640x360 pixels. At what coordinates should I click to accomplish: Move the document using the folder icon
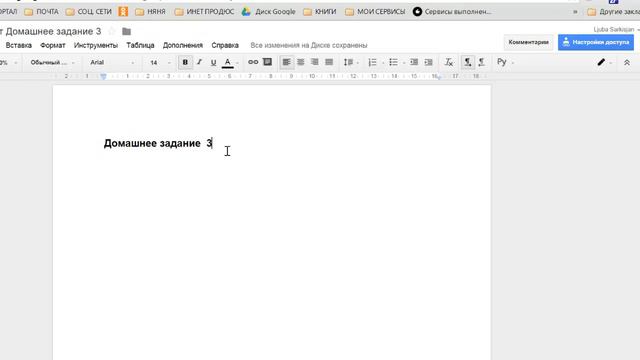[127, 31]
